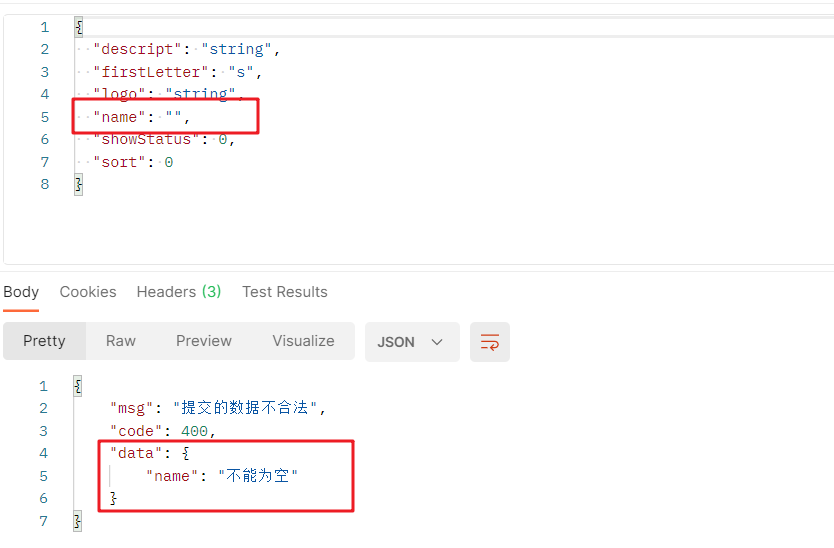Click the "logo": "string" line

[168, 94]
